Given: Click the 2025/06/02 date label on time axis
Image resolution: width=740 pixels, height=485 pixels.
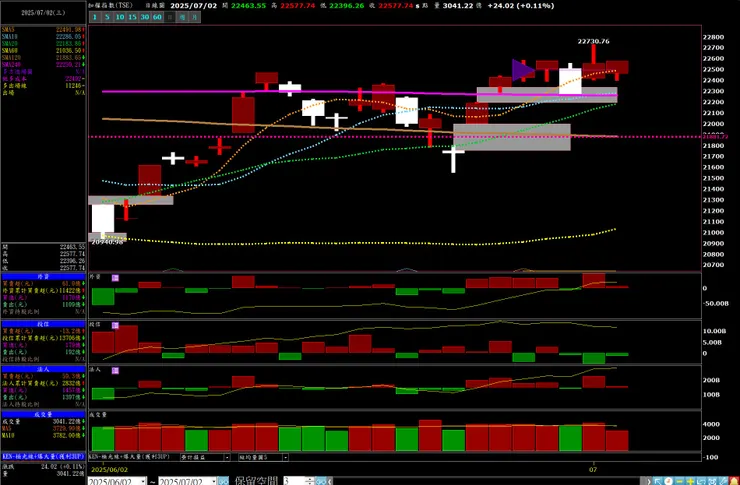Looking at the screenshot, I should click(x=109, y=470).
